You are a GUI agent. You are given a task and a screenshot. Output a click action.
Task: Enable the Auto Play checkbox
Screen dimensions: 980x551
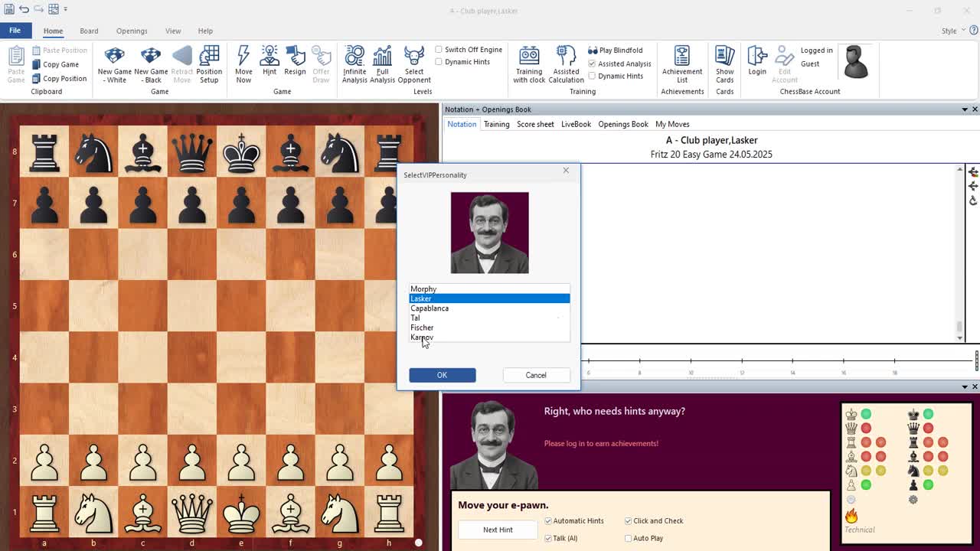[x=629, y=539]
